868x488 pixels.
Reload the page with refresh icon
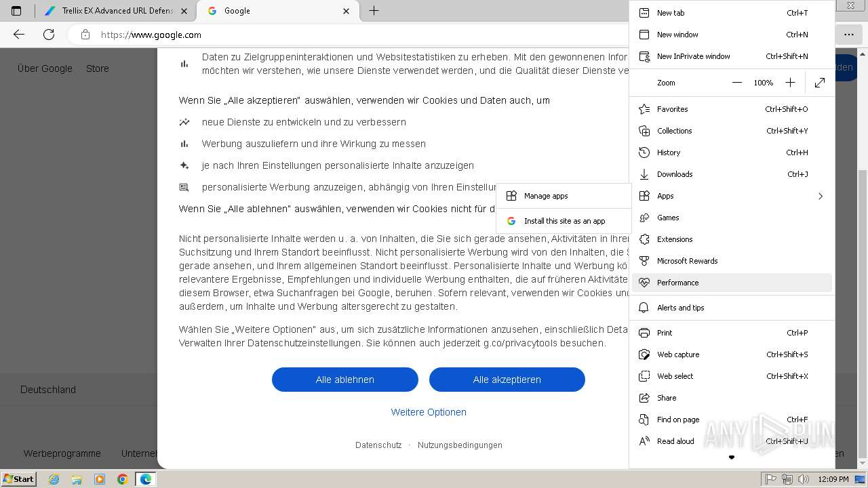click(x=49, y=35)
